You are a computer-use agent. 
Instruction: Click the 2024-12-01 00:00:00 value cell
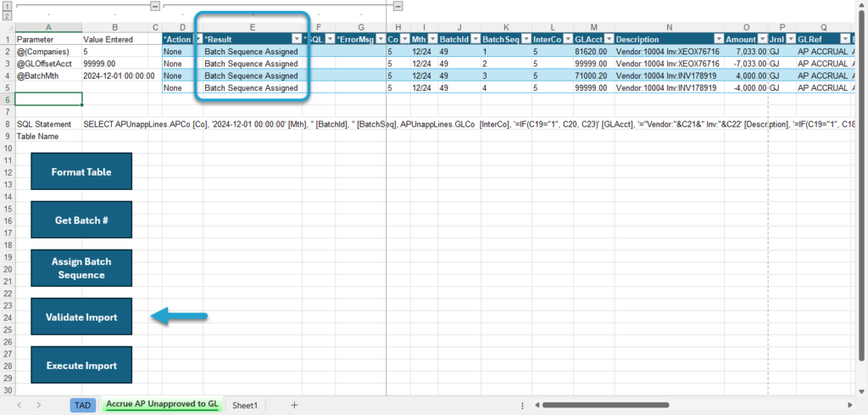pyautogui.click(x=115, y=76)
